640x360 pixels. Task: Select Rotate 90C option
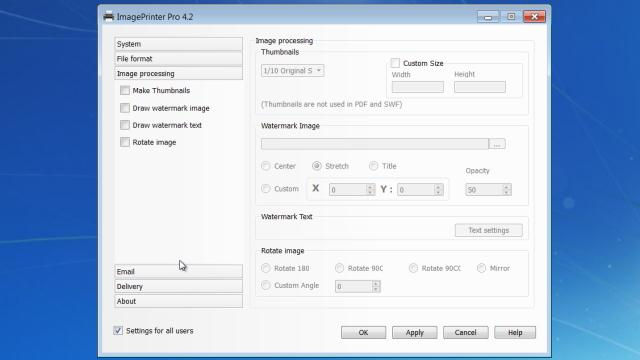(x=340, y=268)
